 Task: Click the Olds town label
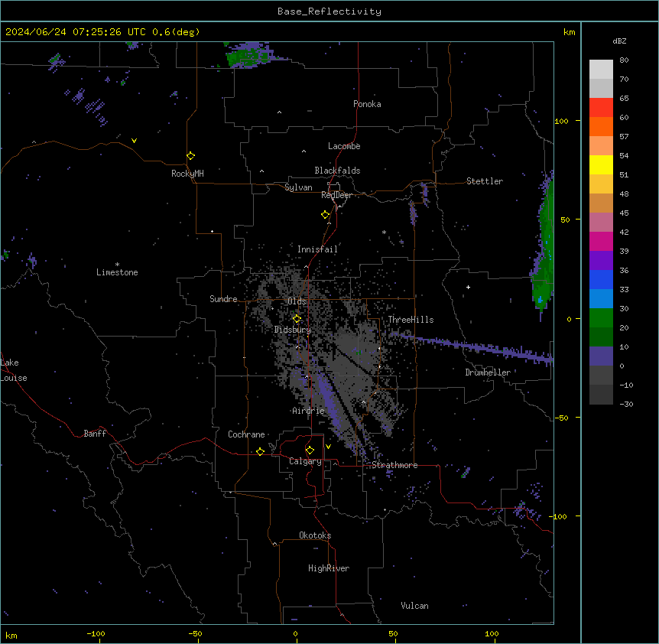point(297,301)
